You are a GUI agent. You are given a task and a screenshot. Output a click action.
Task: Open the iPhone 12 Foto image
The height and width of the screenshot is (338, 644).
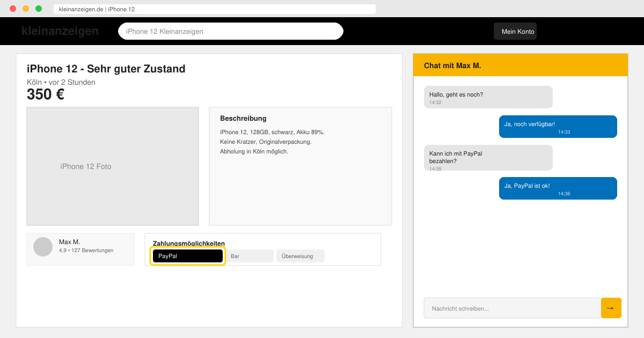pos(113,166)
